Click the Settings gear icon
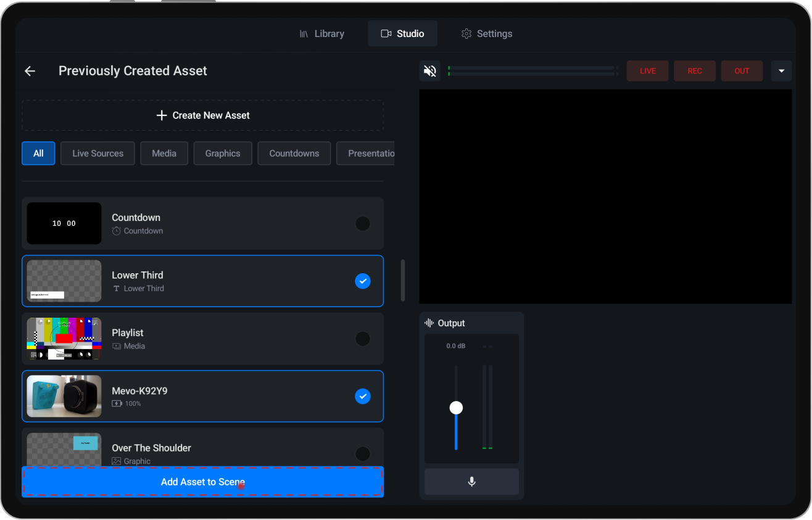The width and height of the screenshot is (812, 520). point(466,33)
